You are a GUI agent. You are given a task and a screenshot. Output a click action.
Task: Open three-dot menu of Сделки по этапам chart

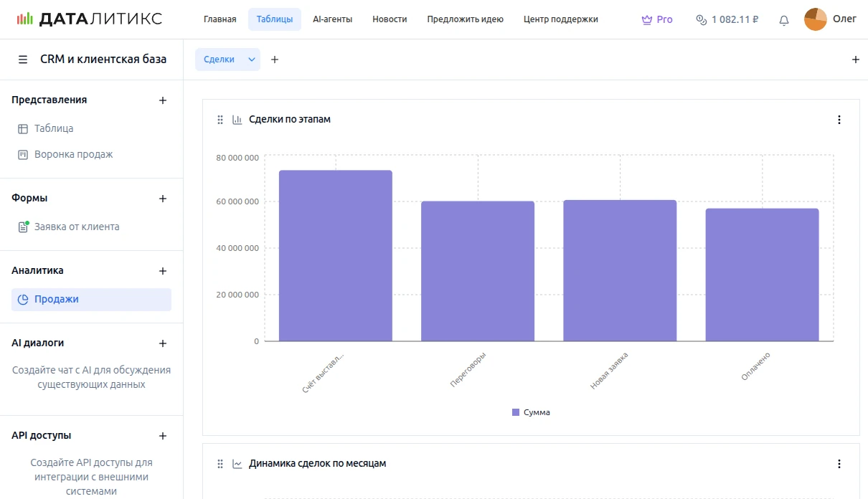click(839, 120)
